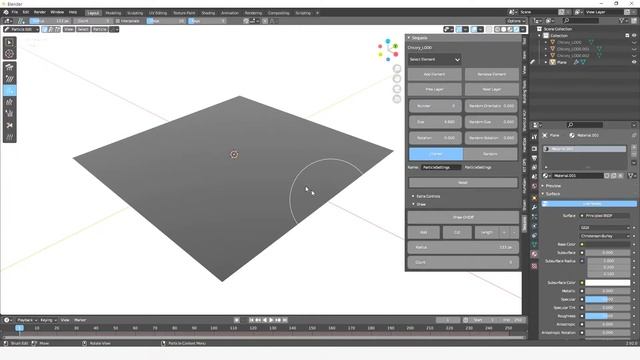This screenshot has height=360, width=640.
Task: Open the File menu
Action: click(x=15, y=12)
